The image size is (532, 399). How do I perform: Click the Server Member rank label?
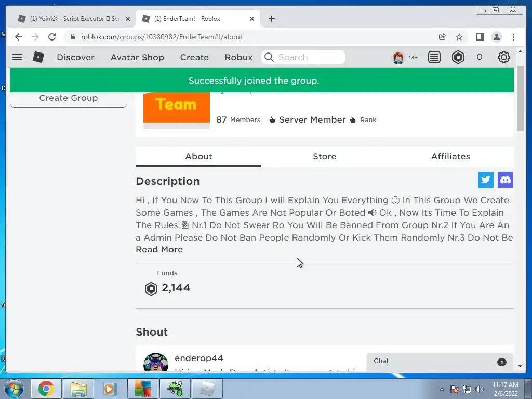click(x=312, y=120)
